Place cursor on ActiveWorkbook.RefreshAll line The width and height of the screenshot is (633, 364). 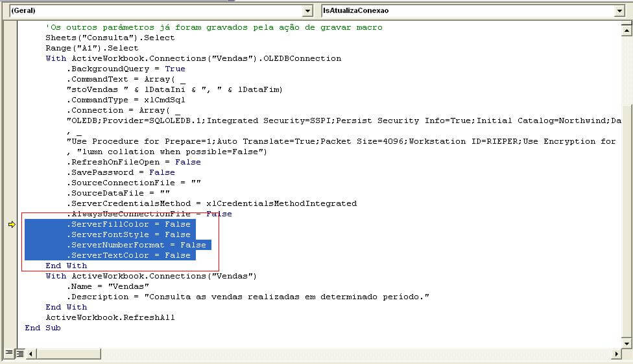click(110, 317)
